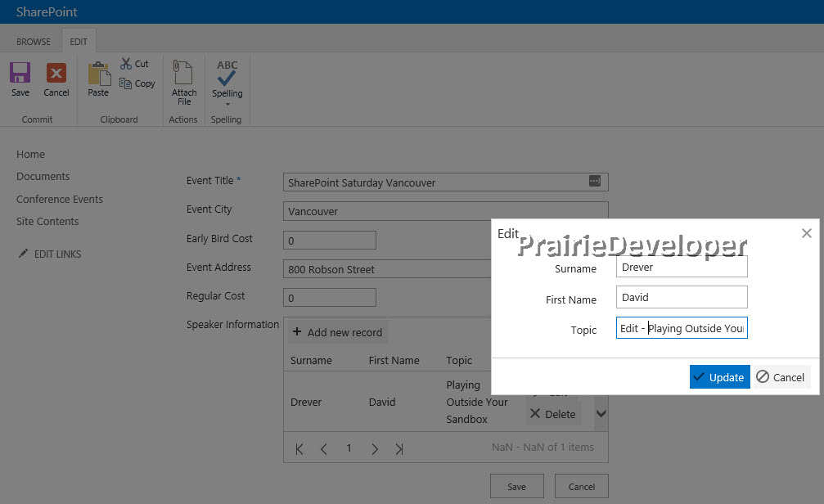Click the Regular Cost field
This screenshot has height=504, width=824.
[330, 298]
